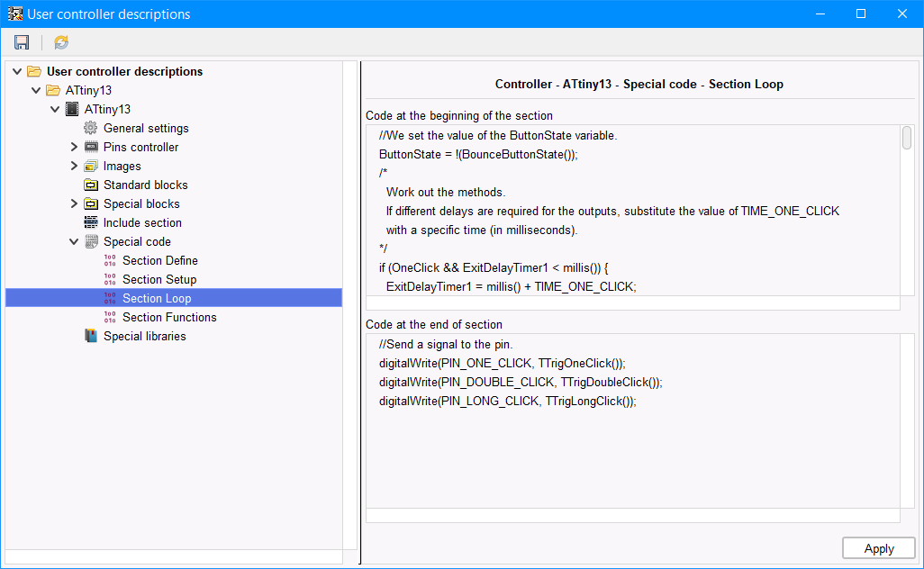Viewport: 924px width, 569px height.
Task: Click the General settings gear icon
Action: 91,128
